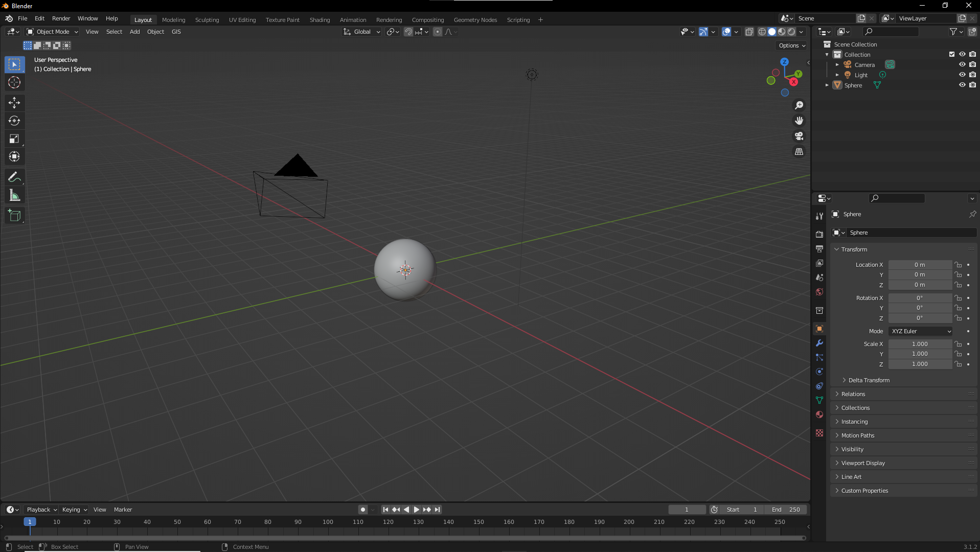Toggle camera view in viewport

click(x=799, y=136)
